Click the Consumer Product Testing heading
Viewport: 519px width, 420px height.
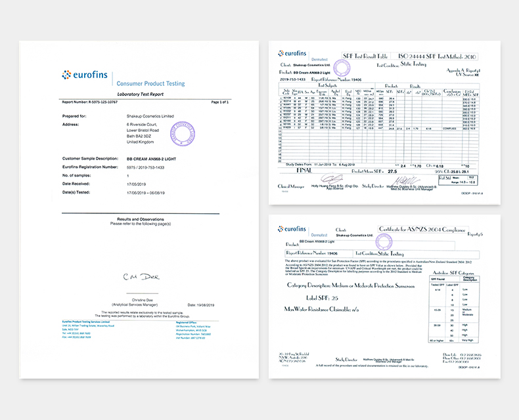150,83
